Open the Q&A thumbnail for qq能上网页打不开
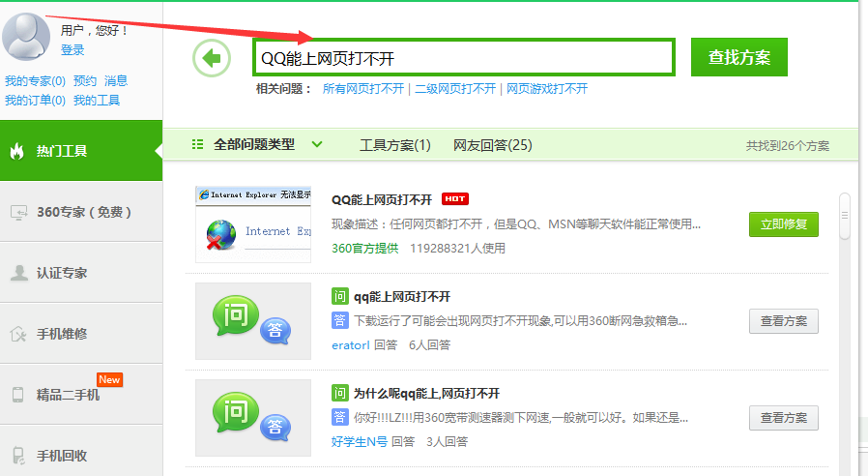 click(x=253, y=321)
